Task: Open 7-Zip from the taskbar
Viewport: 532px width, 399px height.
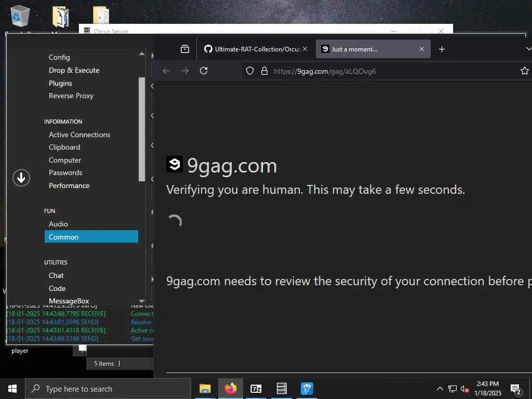Action: pos(256,389)
